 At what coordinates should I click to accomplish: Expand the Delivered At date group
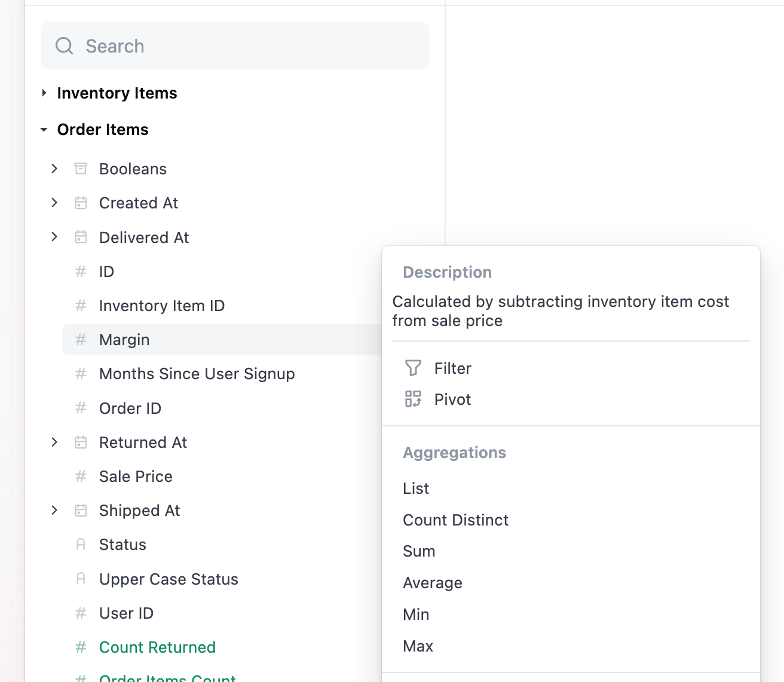point(54,237)
